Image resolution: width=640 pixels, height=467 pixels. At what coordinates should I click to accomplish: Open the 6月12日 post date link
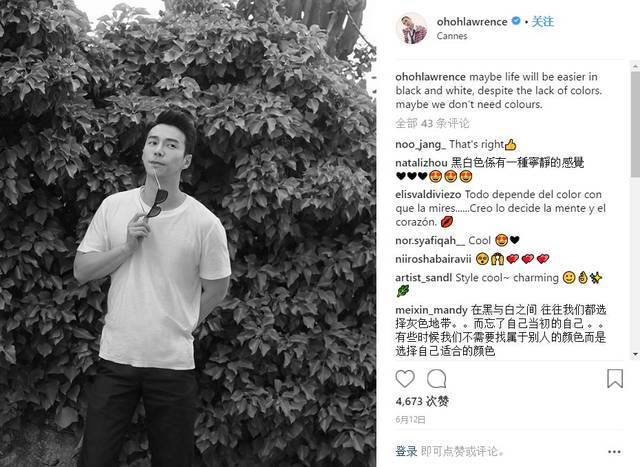(x=410, y=420)
